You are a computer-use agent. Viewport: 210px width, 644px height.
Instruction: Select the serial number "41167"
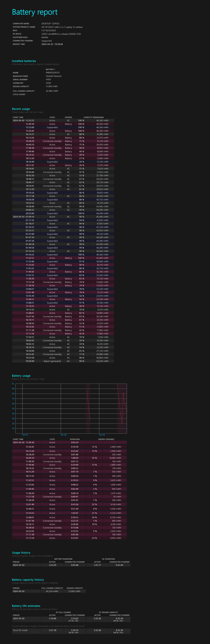click(48, 79)
